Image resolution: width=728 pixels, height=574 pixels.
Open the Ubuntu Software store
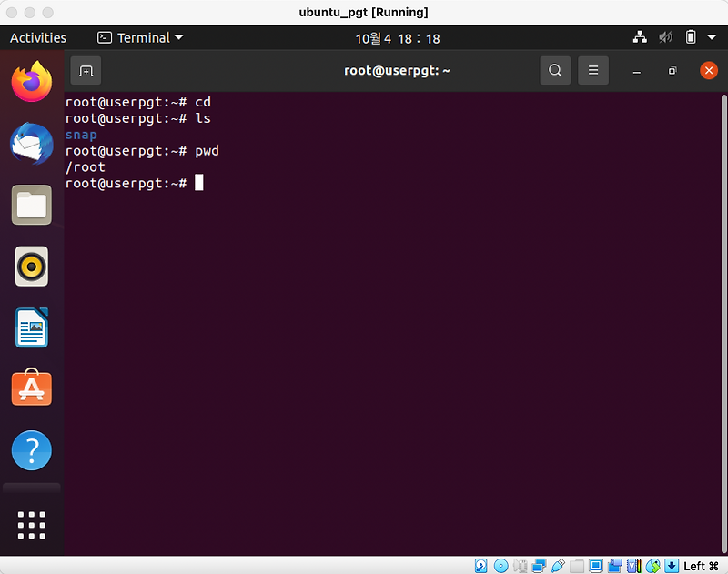[31, 388]
